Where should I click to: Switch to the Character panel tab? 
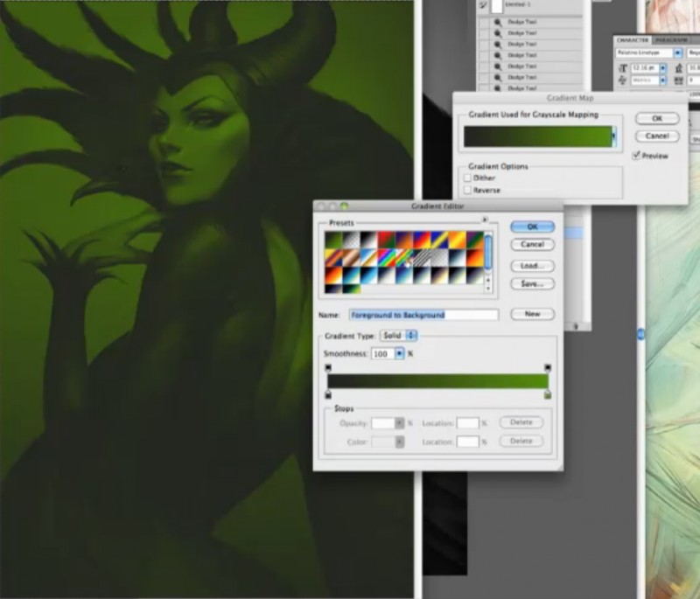pyautogui.click(x=632, y=40)
